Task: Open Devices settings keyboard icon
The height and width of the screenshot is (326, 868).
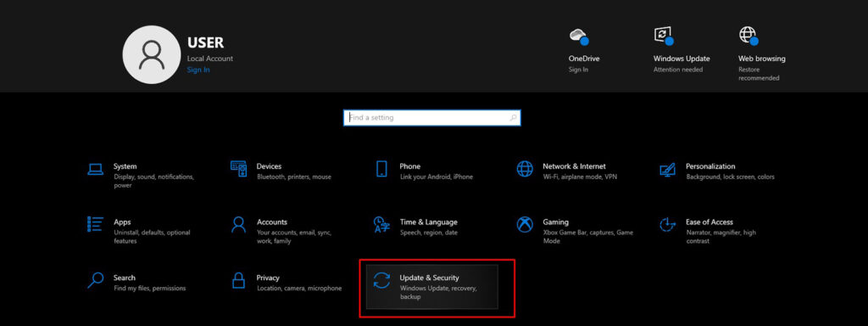Action: pyautogui.click(x=238, y=169)
